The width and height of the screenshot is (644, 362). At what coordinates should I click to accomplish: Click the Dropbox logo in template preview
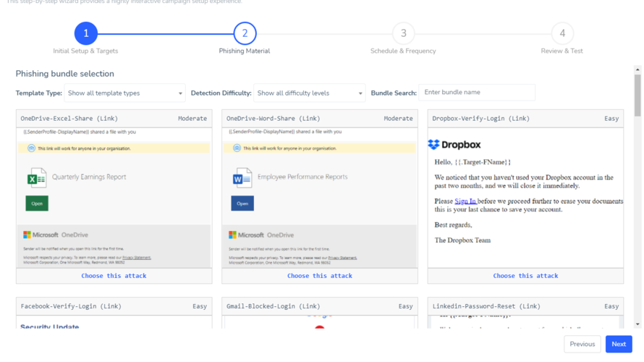[454, 145]
